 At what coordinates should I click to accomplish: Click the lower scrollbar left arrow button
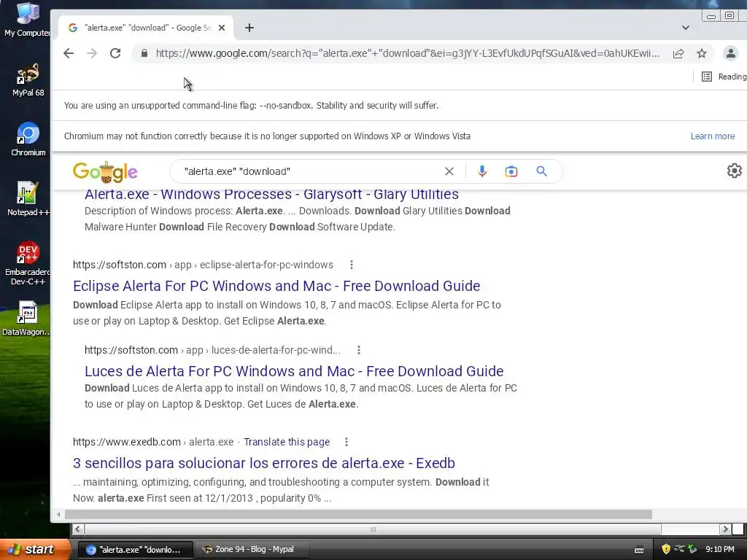(78, 529)
